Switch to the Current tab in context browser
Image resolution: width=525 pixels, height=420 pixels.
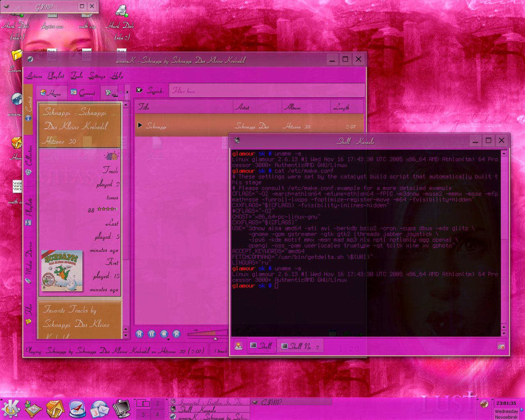point(83,93)
